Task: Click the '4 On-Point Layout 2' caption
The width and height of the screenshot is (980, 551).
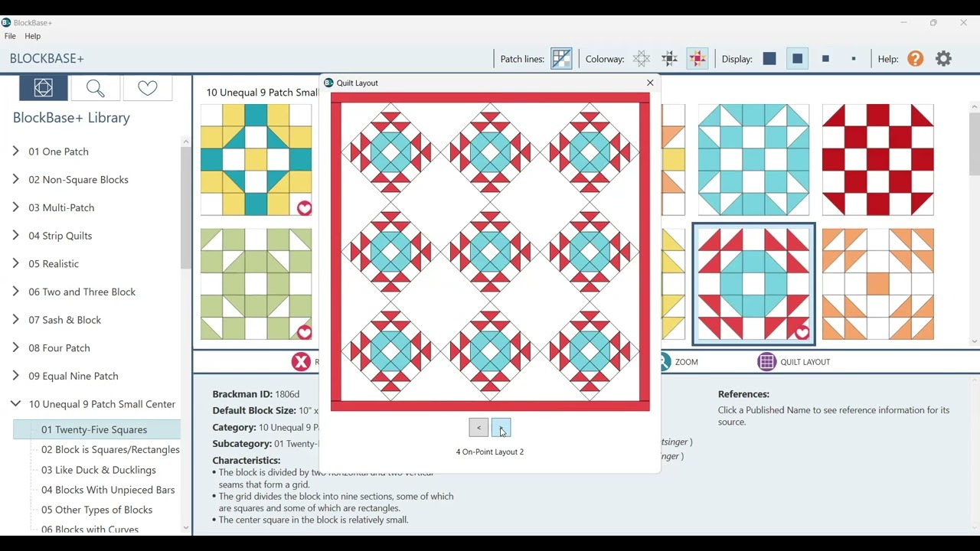Action: 490,452
